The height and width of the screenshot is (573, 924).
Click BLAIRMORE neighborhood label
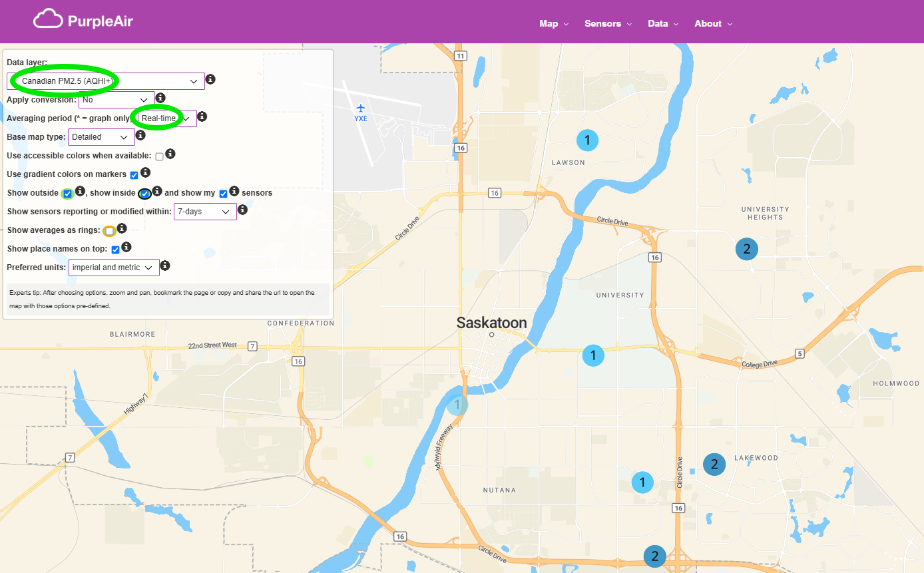[x=132, y=335]
